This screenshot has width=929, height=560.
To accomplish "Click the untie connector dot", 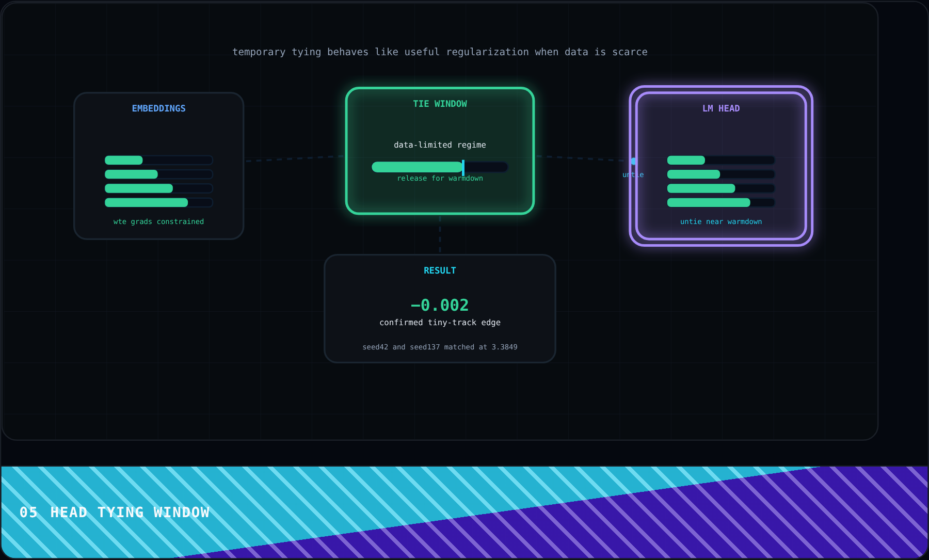I will [x=633, y=161].
